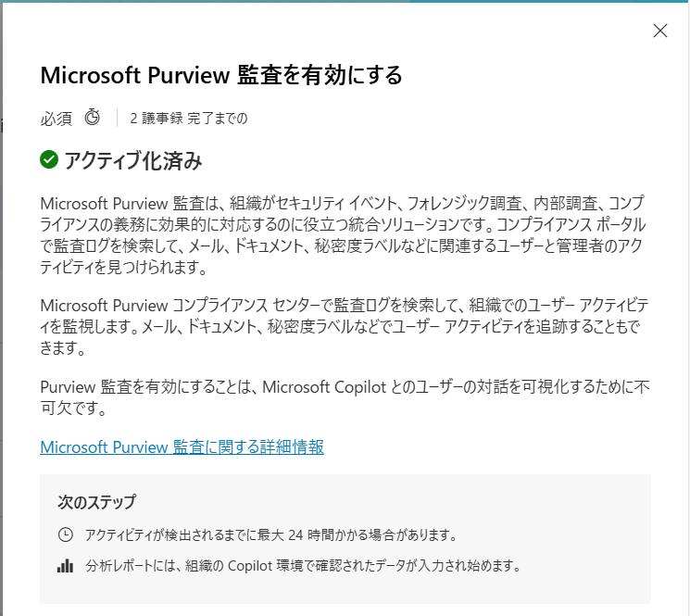Click the paragraph mentioning Microsoft Copilot
The image size is (690, 616).
[345, 397]
